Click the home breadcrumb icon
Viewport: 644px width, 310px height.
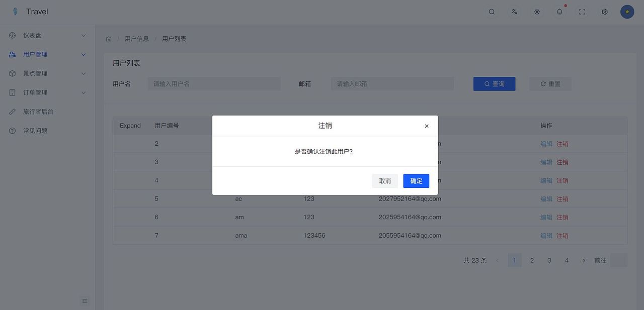pyautogui.click(x=109, y=38)
